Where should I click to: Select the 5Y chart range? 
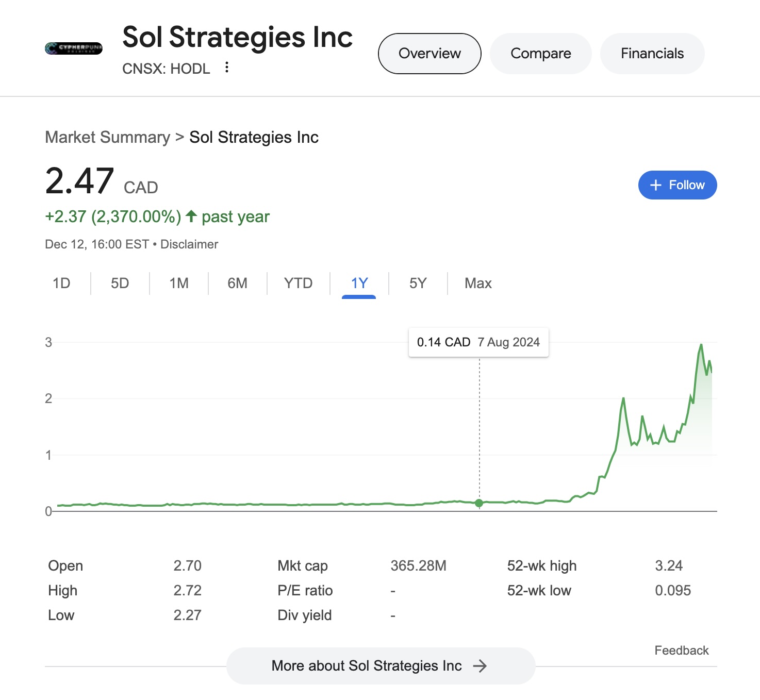tap(418, 283)
